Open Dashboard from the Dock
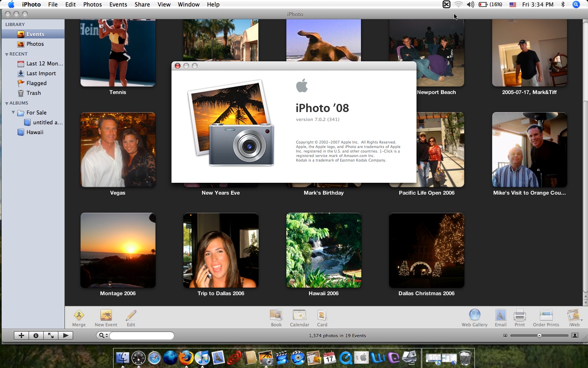 138,358
